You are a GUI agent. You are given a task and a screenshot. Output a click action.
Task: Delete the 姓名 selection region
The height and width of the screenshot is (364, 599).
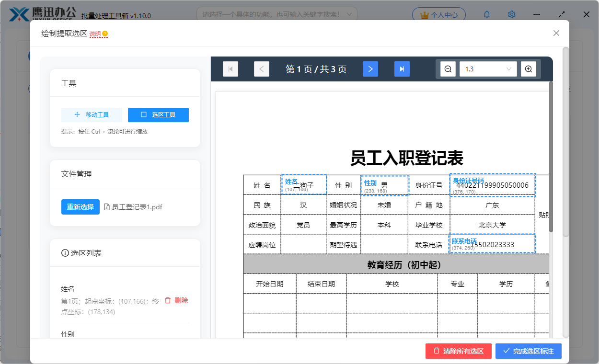click(176, 300)
